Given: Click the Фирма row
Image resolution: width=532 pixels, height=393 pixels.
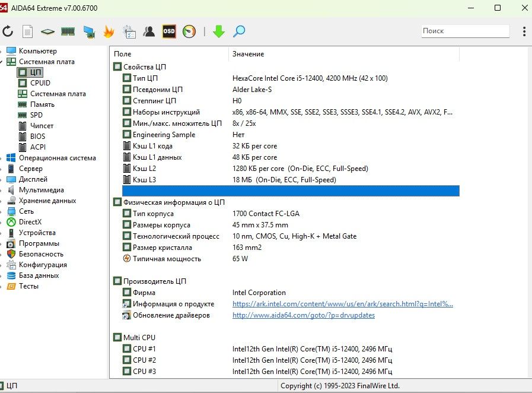Looking at the screenshot, I should (x=291, y=293).
